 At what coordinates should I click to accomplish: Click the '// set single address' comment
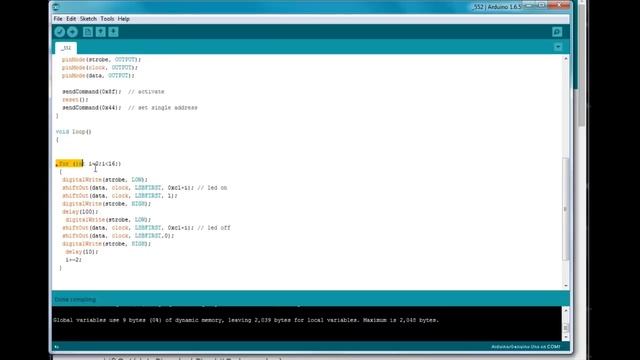coord(162,108)
